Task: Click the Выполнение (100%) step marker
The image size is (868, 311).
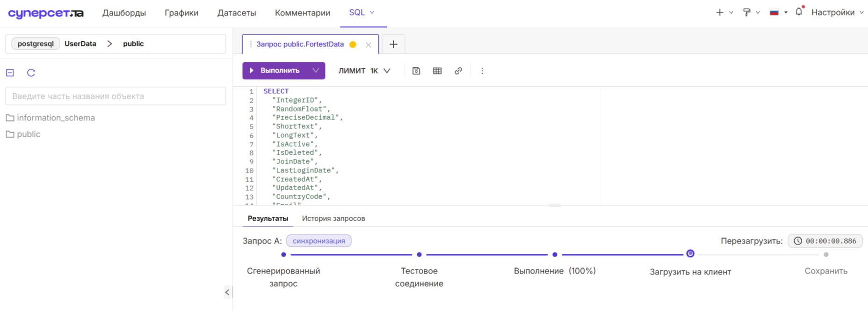Action: (555, 255)
